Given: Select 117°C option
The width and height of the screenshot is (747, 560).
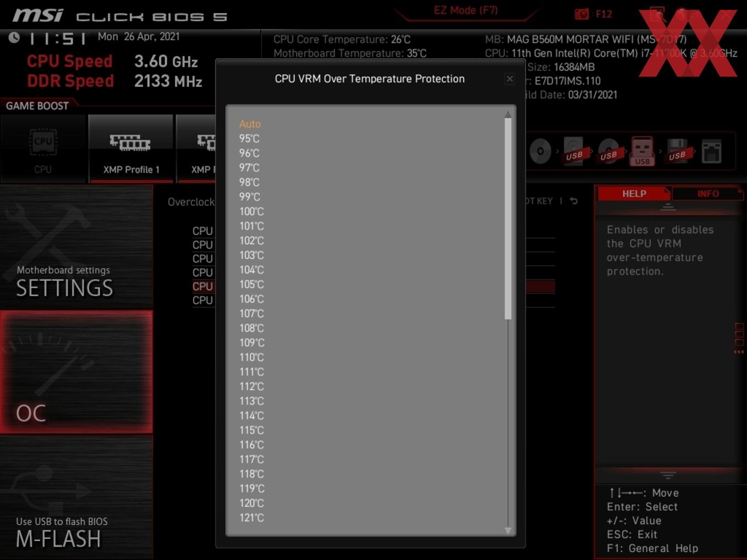Looking at the screenshot, I should pyautogui.click(x=252, y=459).
